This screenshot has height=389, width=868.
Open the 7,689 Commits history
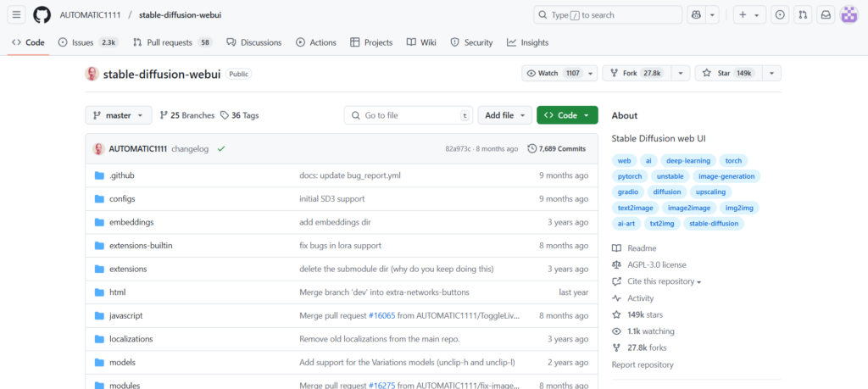coord(557,149)
